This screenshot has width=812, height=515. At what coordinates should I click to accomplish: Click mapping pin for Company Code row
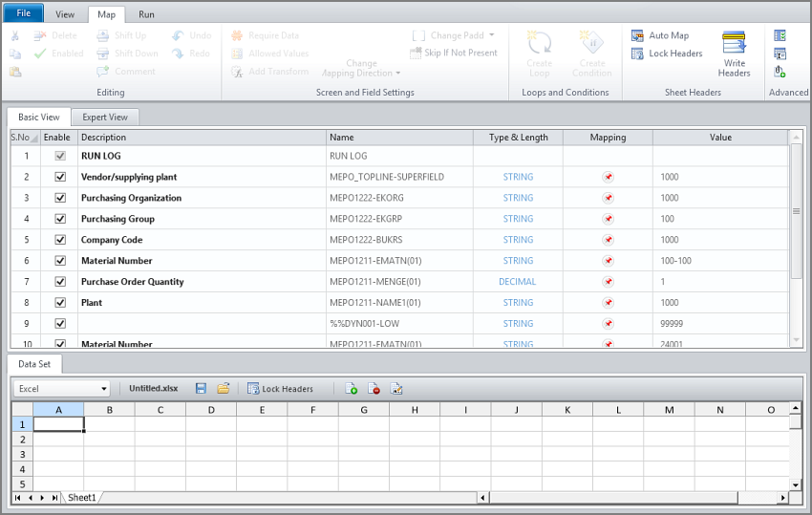[x=608, y=240]
